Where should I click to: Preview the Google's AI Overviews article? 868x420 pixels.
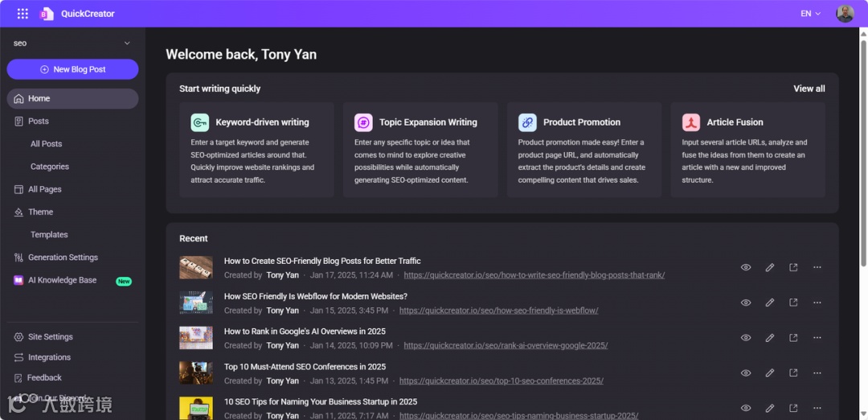pyautogui.click(x=746, y=338)
